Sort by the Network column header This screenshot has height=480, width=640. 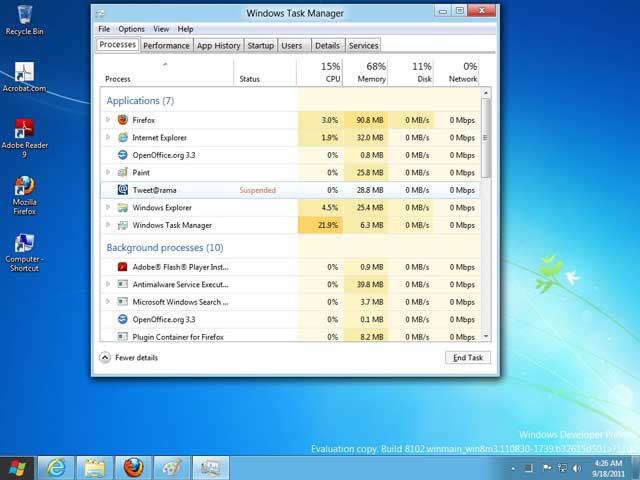click(457, 72)
